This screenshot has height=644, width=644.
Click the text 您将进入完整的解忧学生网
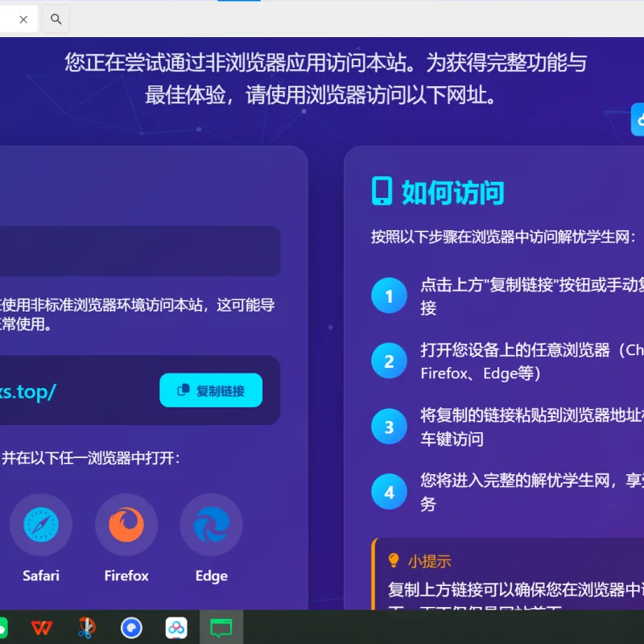[515, 480]
